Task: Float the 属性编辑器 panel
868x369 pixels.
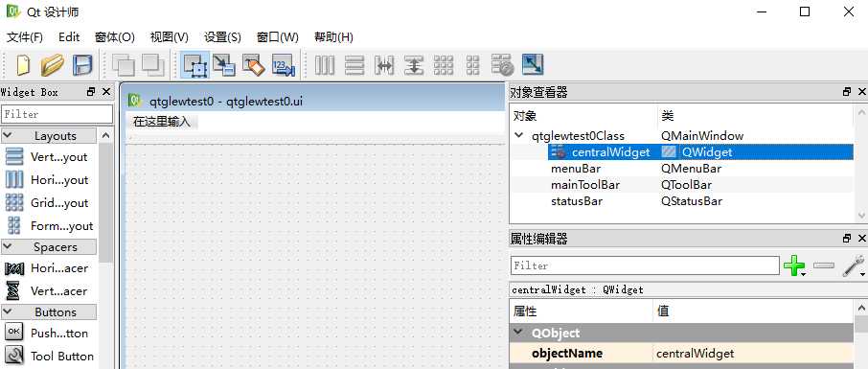Action: [x=846, y=239]
